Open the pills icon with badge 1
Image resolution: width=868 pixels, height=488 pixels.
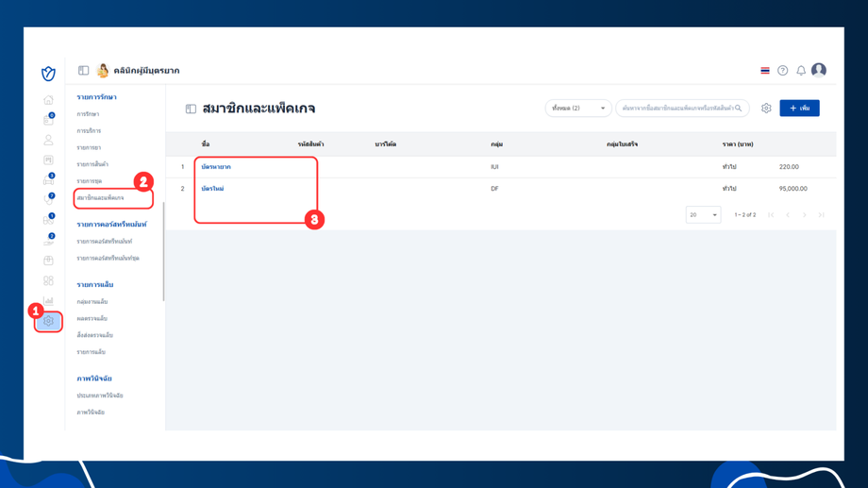(48, 220)
